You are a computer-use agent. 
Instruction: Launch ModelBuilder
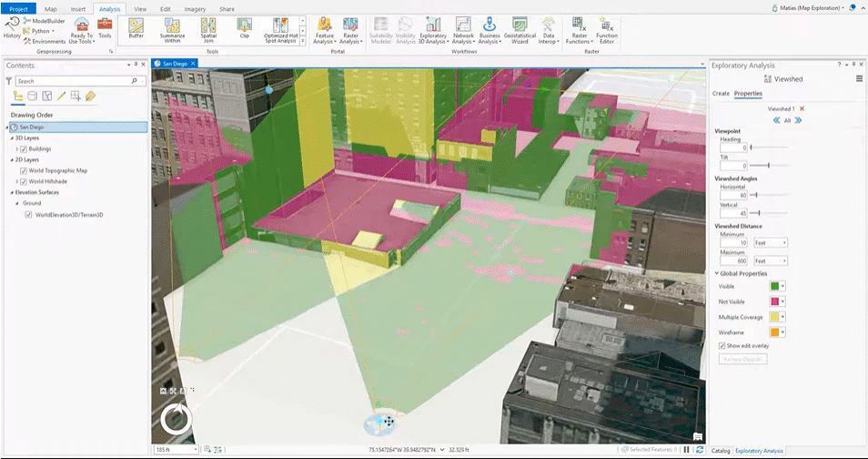click(45, 21)
